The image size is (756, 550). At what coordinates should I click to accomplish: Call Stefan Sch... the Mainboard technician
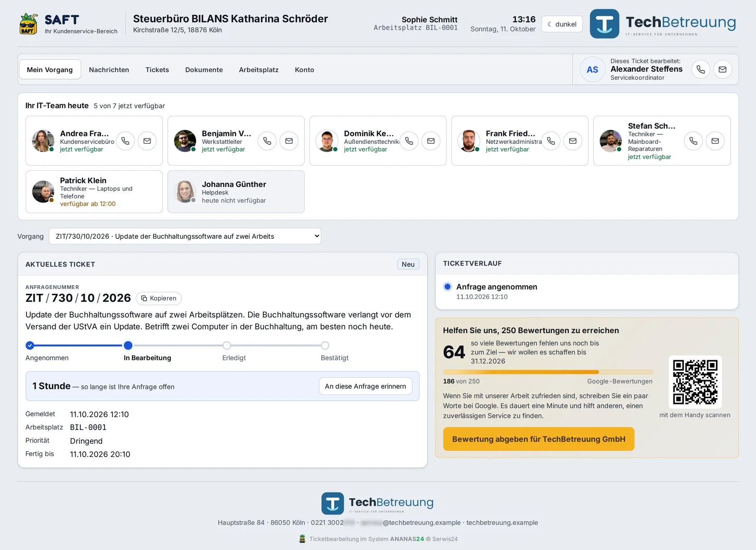[x=693, y=141]
